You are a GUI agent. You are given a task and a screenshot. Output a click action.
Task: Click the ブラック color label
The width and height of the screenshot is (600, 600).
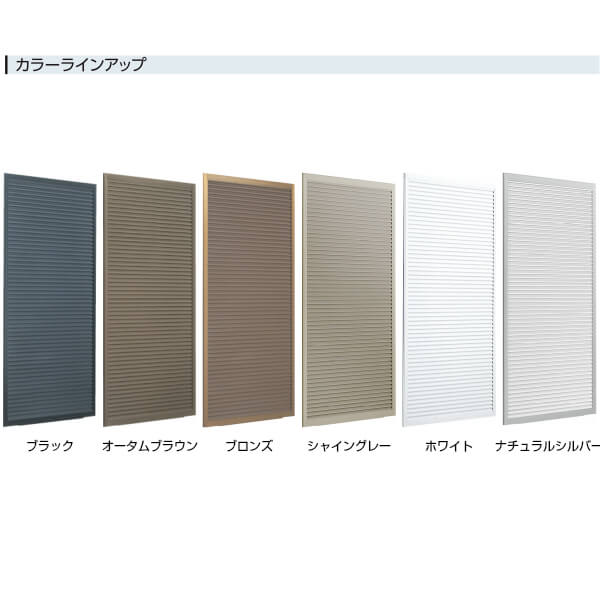tap(50, 446)
